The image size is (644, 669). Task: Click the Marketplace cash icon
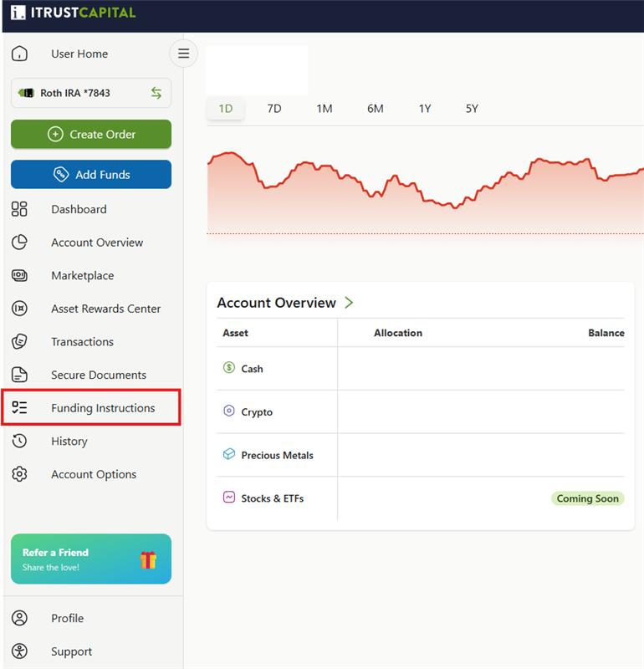click(19, 275)
